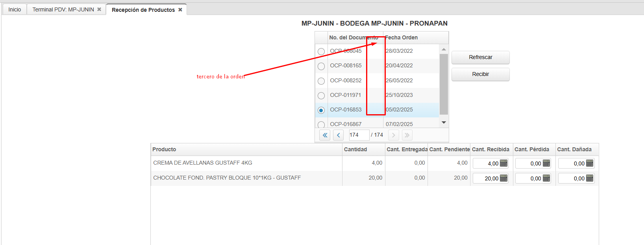Screen dimensions: 644x245
Task: Open the Terminal PDV: MP-JUNIN tab
Action: pos(63,9)
